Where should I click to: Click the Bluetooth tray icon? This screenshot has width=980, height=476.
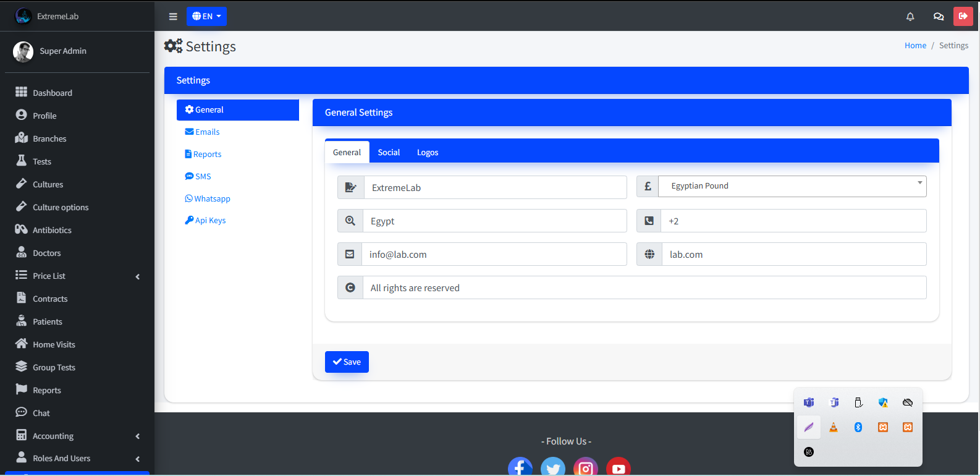click(x=858, y=427)
